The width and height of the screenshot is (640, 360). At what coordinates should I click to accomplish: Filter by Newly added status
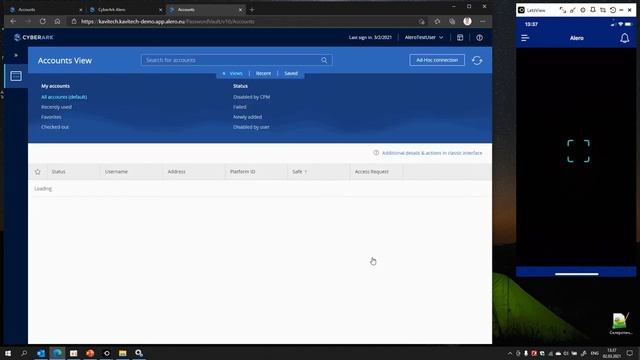pos(247,117)
